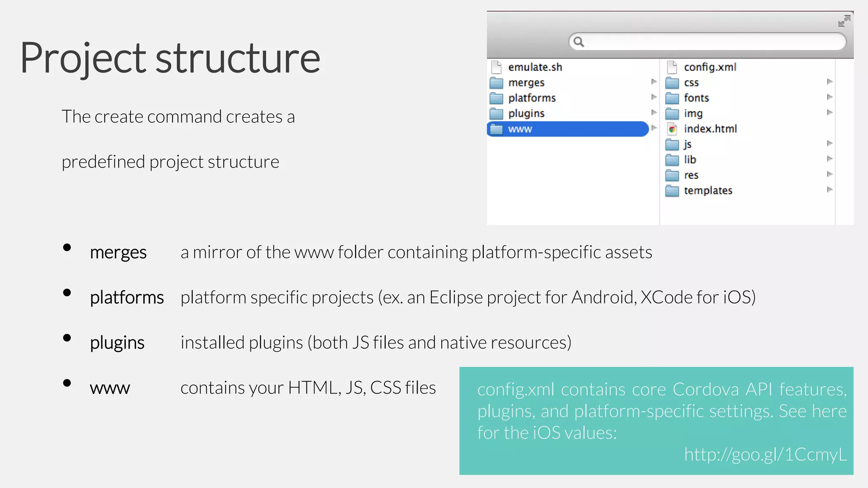Open the http://goo.gl/1CcmyL link
The image size is (868, 488).
[765, 455]
